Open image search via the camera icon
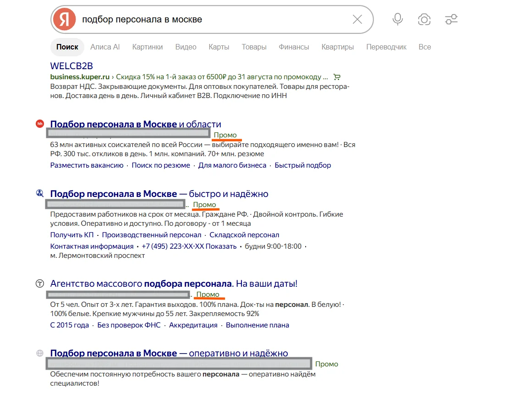The height and width of the screenshot is (393, 532). tap(424, 19)
